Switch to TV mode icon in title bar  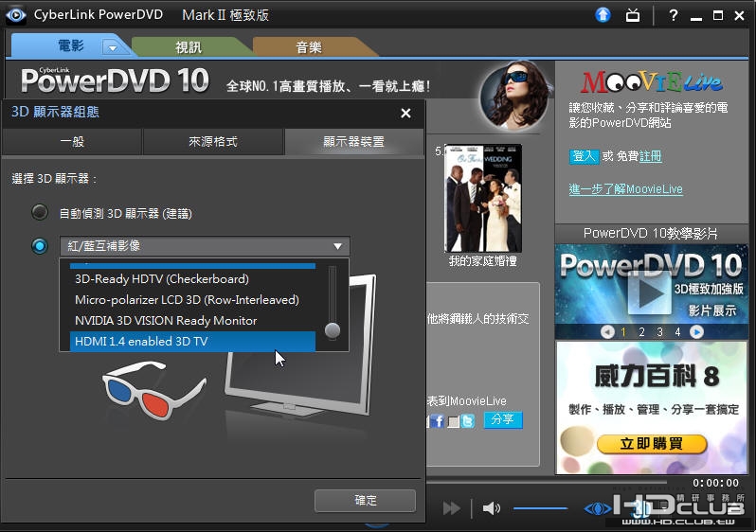633,15
